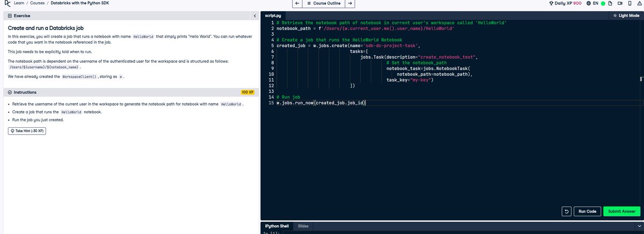Screen dimensions: 644x234
Task: Click the 'task_key="my-key"' code text
Action: coord(409,79)
